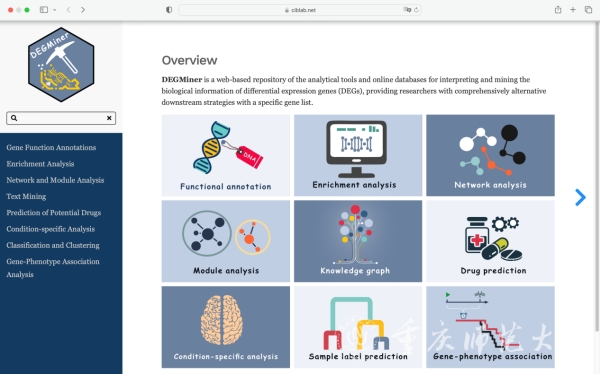Viewport: 600px width, 374px height.
Task: Open the Knowledge graph tree tile
Action: click(358, 241)
